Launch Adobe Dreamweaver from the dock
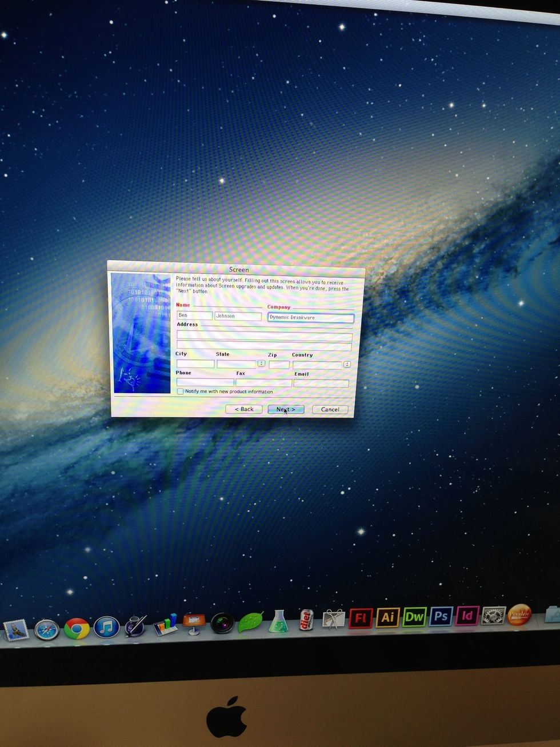The height and width of the screenshot is (747, 560). 414,617
